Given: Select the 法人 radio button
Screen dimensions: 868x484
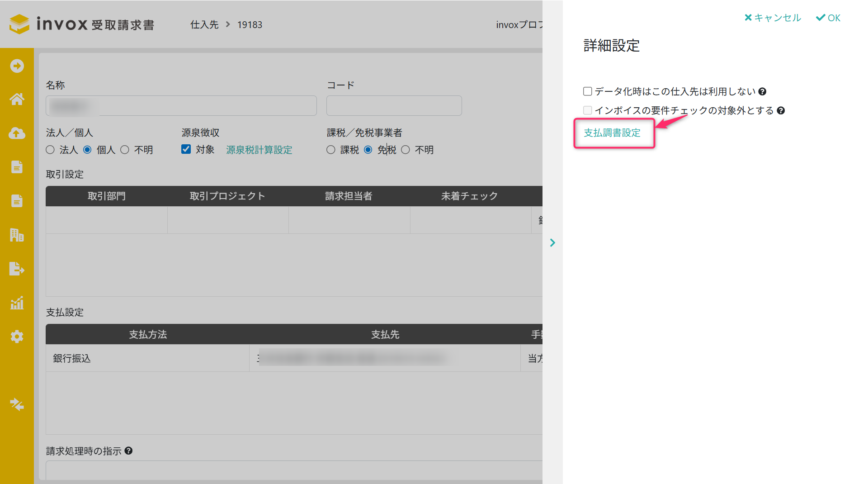Looking at the screenshot, I should (x=50, y=150).
